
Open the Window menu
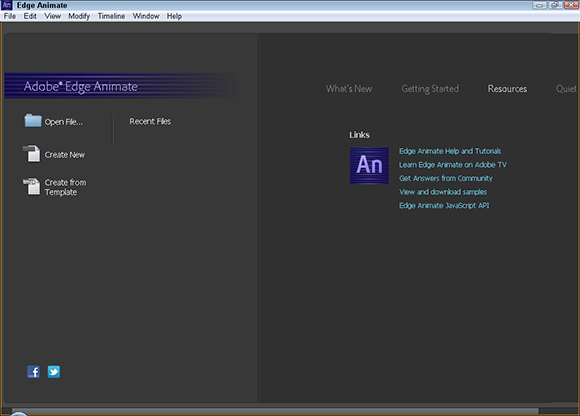146,16
